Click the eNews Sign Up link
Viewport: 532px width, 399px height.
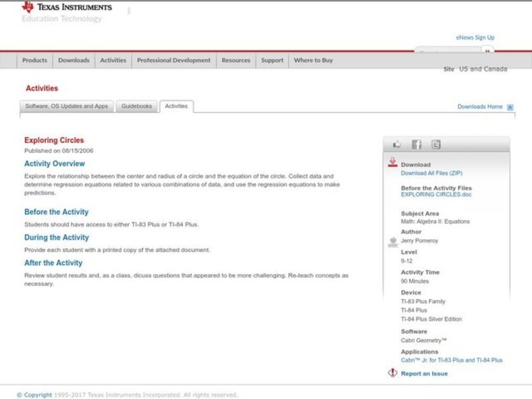pos(475,38)
